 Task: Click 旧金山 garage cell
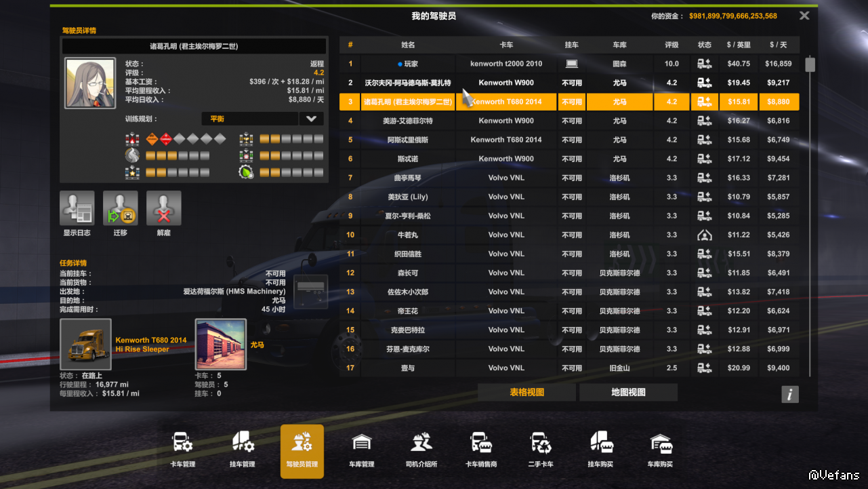click(x=619, y=368)
